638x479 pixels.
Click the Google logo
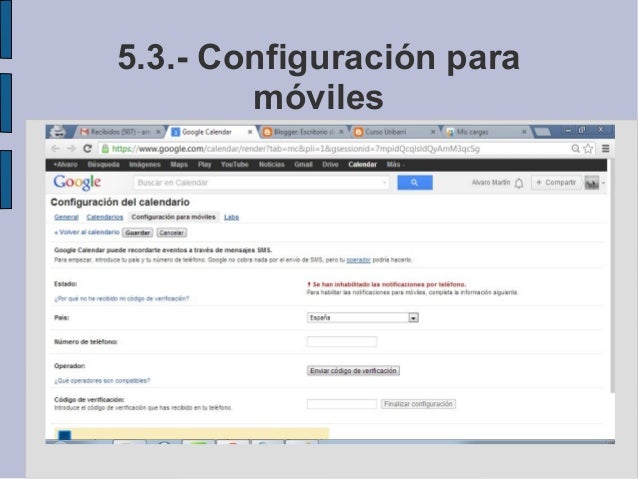point(77,182)
